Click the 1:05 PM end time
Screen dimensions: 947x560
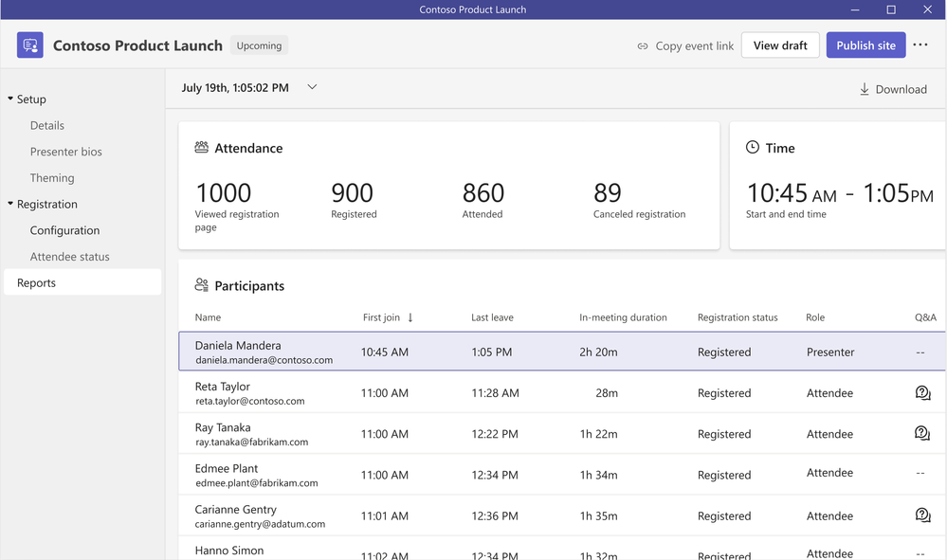pyautogui.click(x=898, y=193)
